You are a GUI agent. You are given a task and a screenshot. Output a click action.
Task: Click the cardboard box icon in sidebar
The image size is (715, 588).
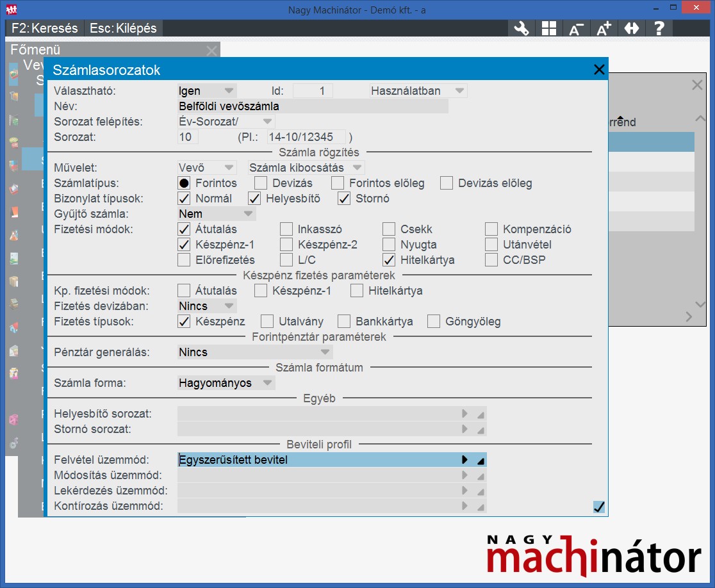(x=13, y=281)
